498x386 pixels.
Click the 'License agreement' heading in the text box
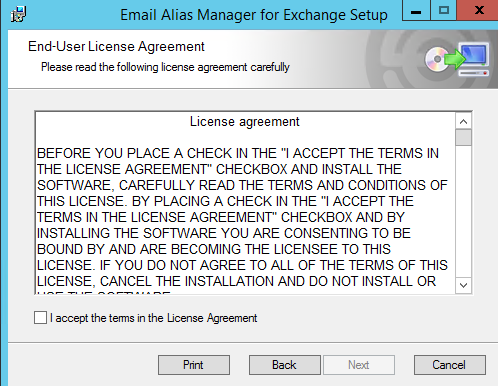click(x=245, y=122)
